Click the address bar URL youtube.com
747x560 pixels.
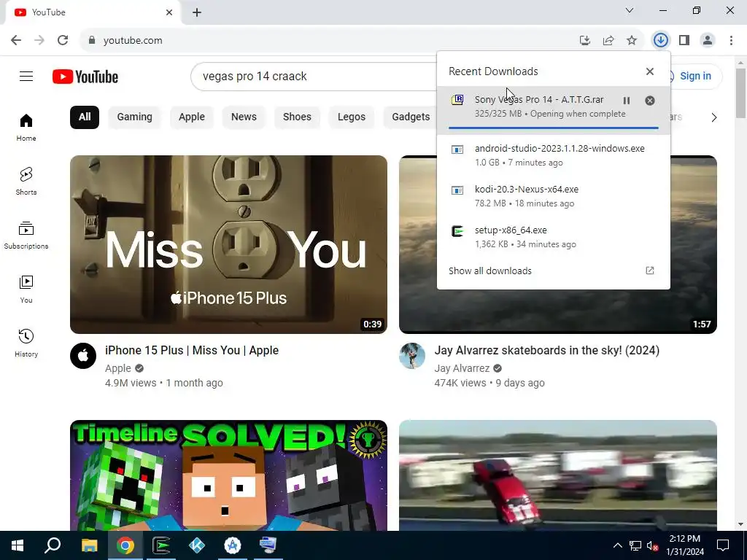[133, 41]
